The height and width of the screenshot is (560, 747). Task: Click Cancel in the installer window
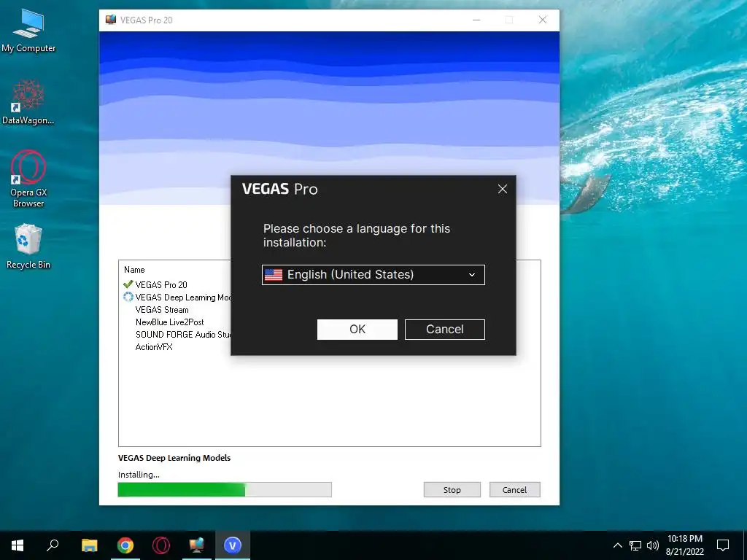[x=514, y=489]
